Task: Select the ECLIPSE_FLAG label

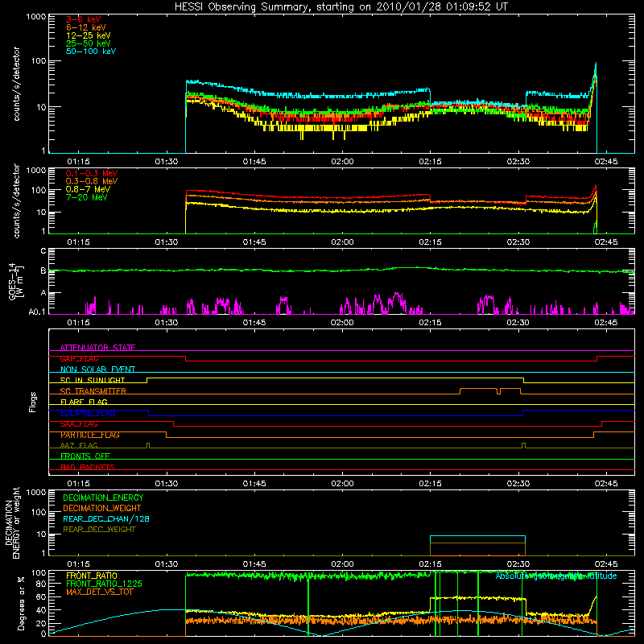Action: (x=88, y=413)
